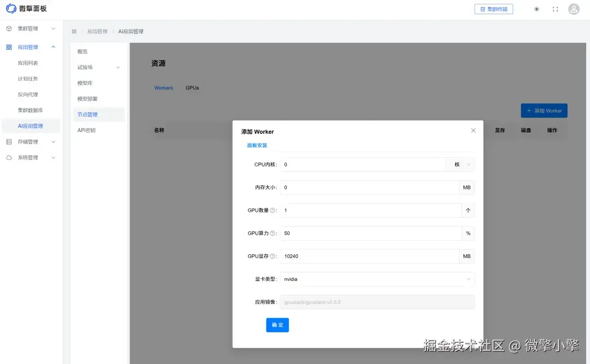Click the help icon beside GPU显存
The width and height of the screenshot is (590, 364).
coord(272,256)
